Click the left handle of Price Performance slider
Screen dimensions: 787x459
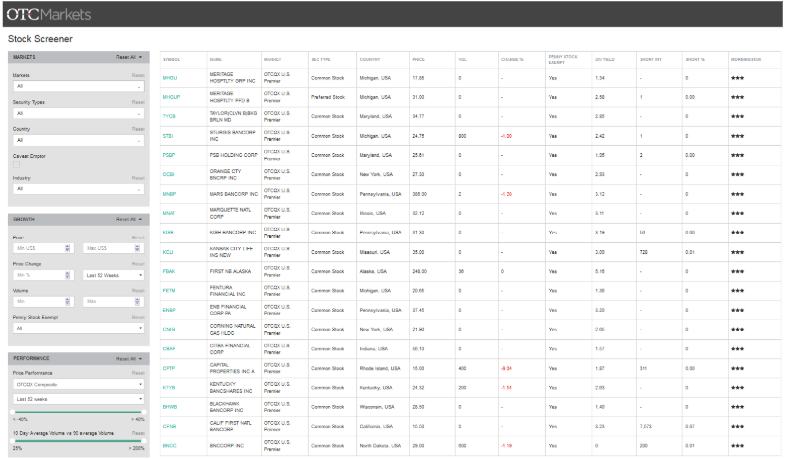click(x=13, y=412)
